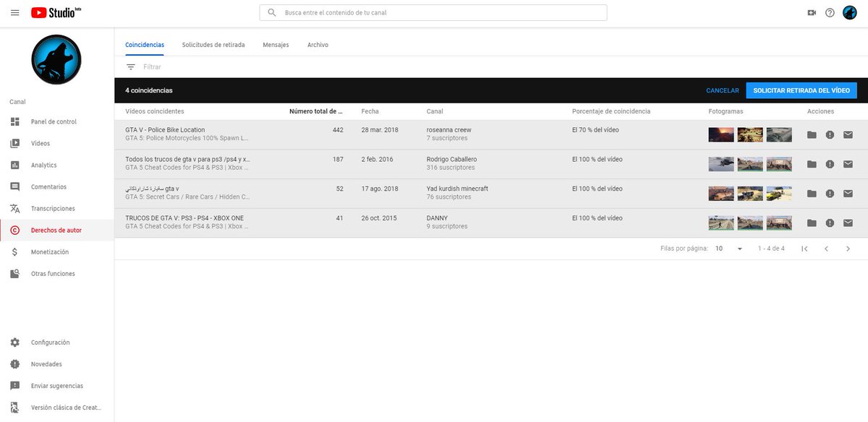Image resolution: width=868 pixels, height=422 pixels.
Task: Open Monetización in the sidebar
Action: coord(56,251)
